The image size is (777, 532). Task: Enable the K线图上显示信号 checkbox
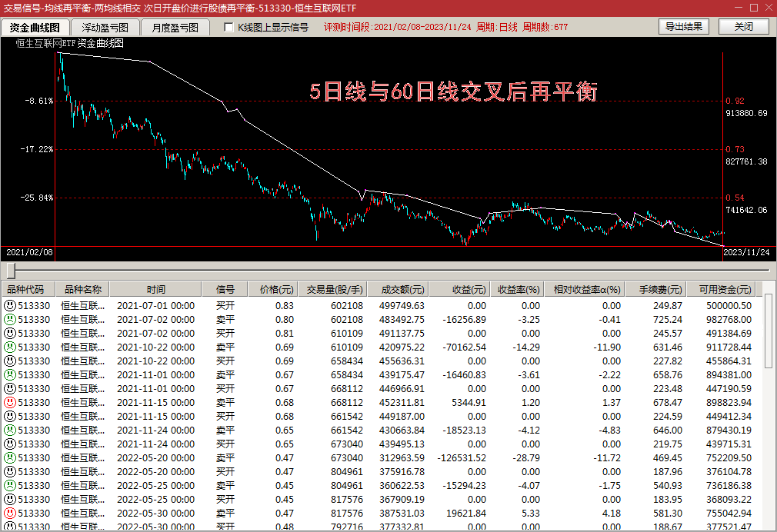pyautogui.click(x=228, y=27)
